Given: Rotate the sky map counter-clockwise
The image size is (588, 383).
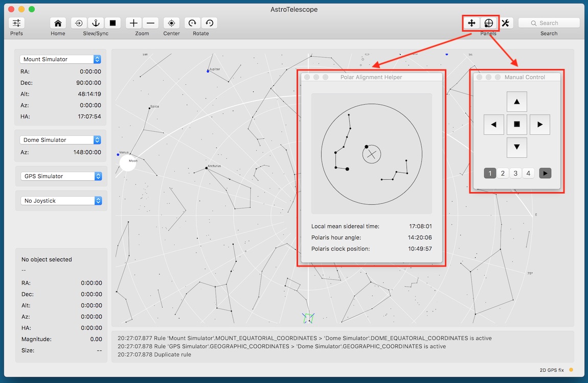Looking at the screenshot, I should [209, 23].
